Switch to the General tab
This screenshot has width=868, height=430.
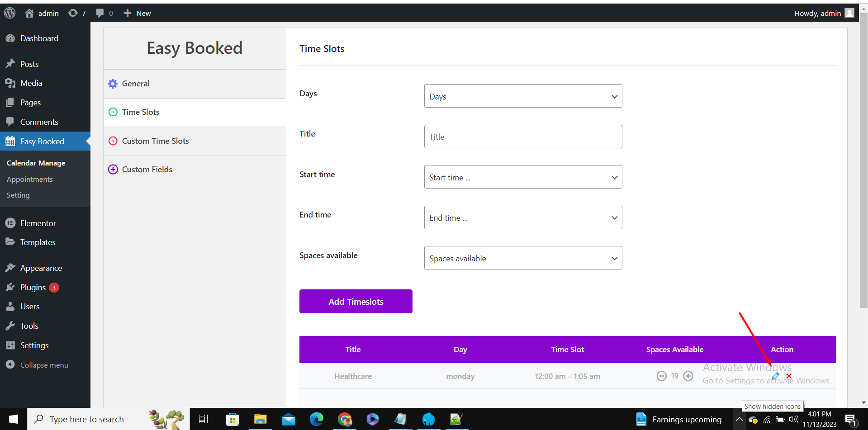(x=195, y=84)
